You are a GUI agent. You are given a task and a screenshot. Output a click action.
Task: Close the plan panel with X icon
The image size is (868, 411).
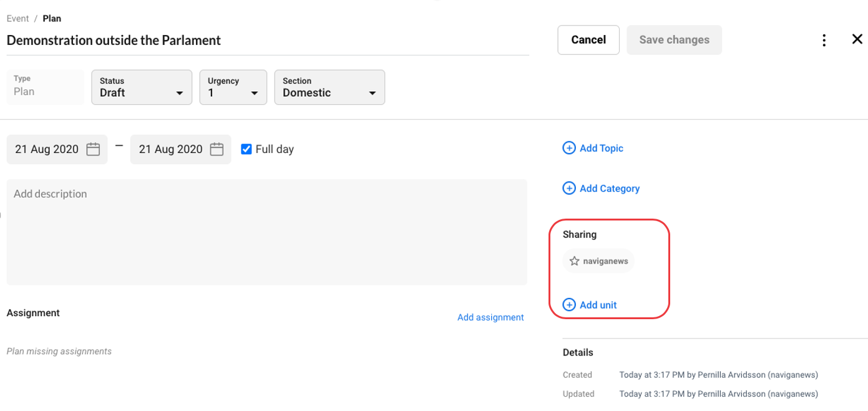click(857, 39)
